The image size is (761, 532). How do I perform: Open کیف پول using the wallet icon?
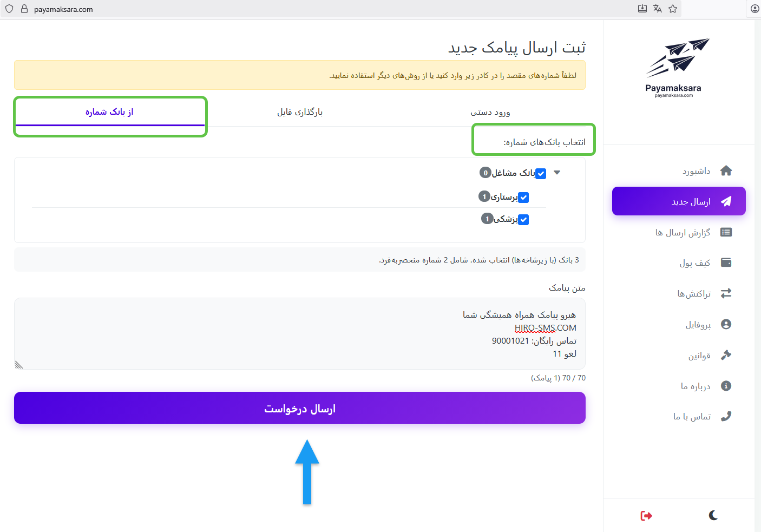[x=726, y=262]
